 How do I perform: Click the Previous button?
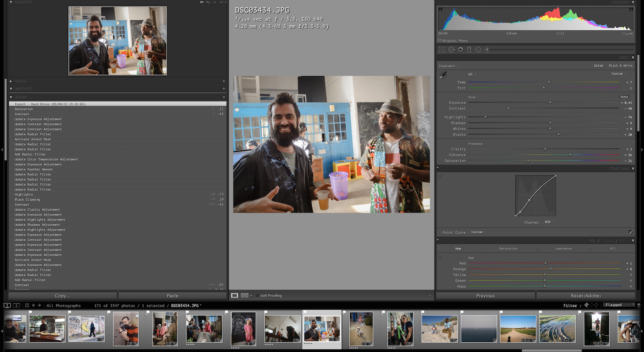point(485,296)
